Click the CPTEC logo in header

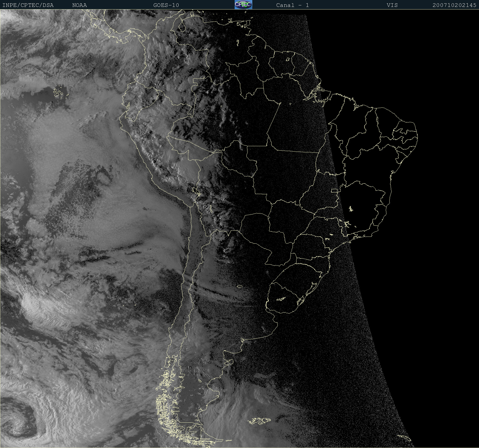coord(243,5)
